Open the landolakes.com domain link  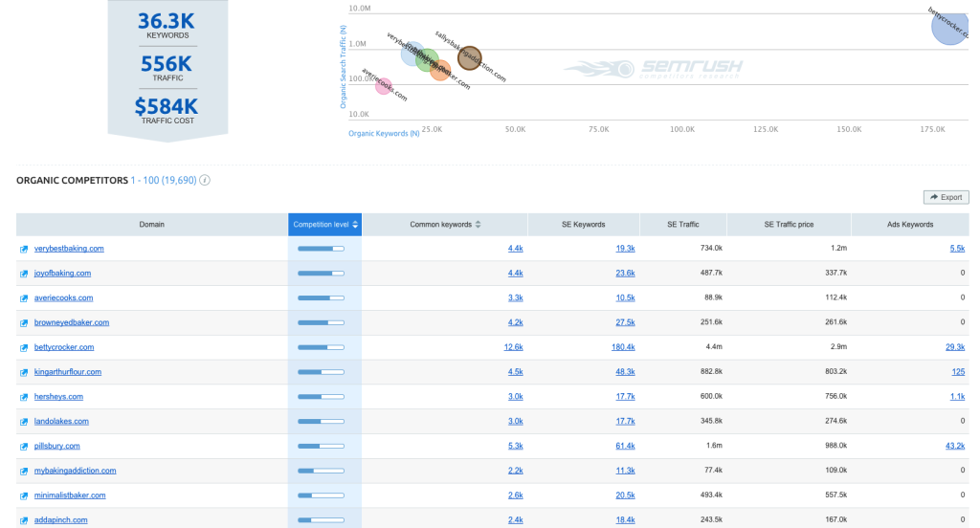pos(61,421)
